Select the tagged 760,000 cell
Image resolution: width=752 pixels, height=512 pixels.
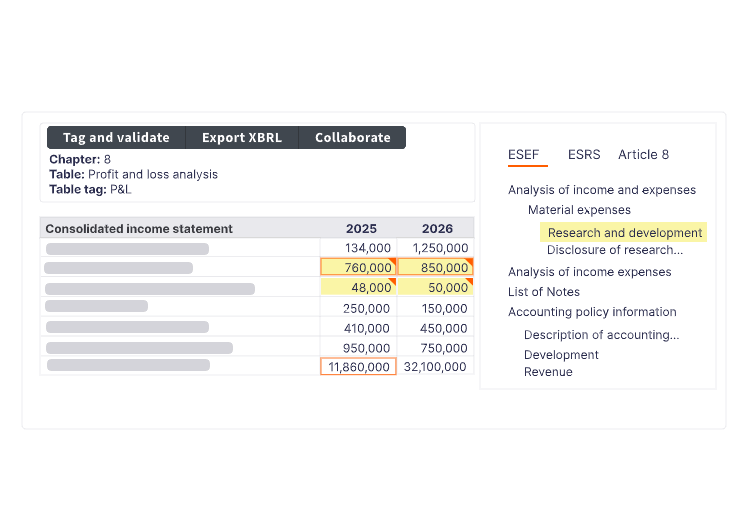[358, 267]
